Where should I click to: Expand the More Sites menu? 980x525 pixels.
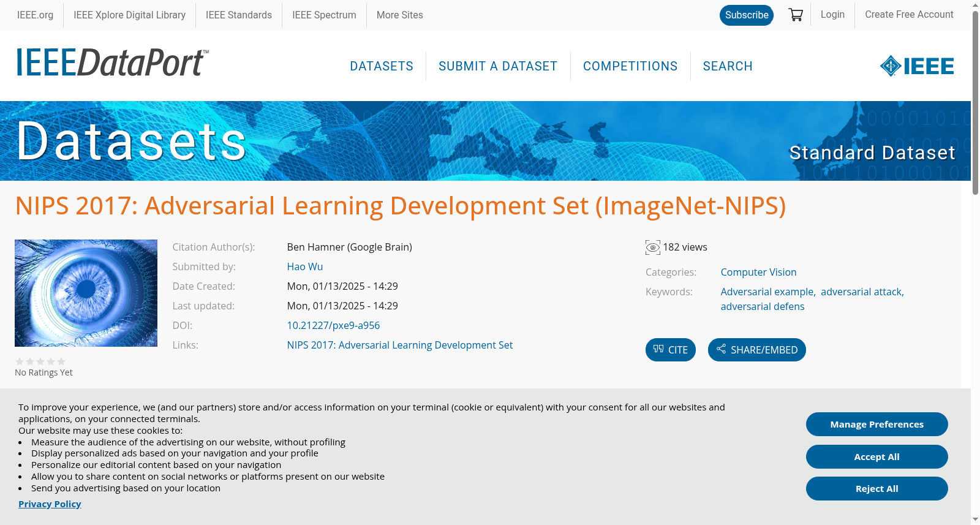tap(399, 15)
